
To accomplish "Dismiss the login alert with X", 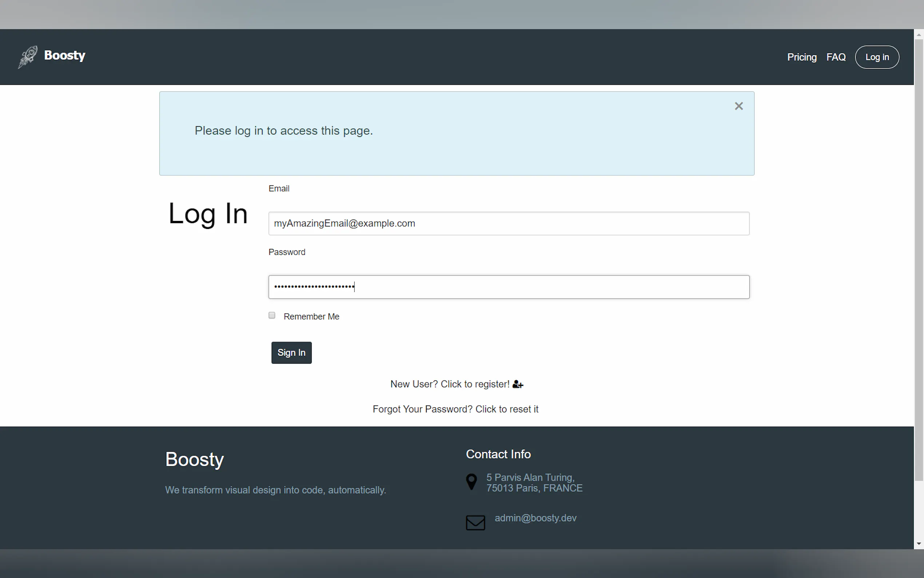I will [738, 106].
